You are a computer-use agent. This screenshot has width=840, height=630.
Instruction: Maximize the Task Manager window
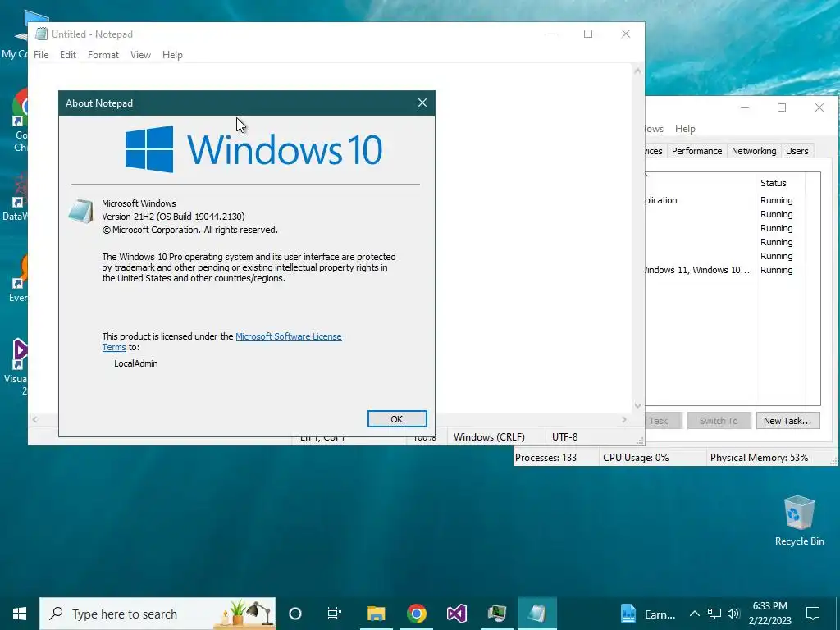tap(782, 107)
